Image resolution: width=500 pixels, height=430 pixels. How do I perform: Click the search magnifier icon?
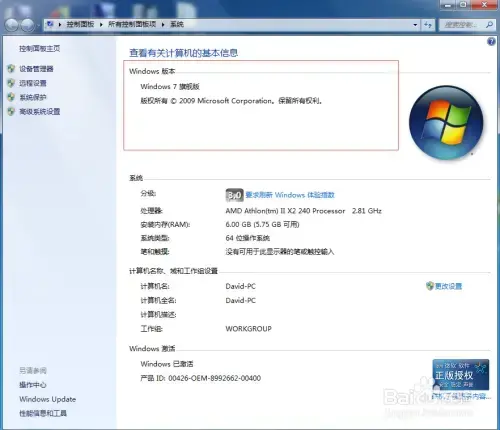pos(489,25)
